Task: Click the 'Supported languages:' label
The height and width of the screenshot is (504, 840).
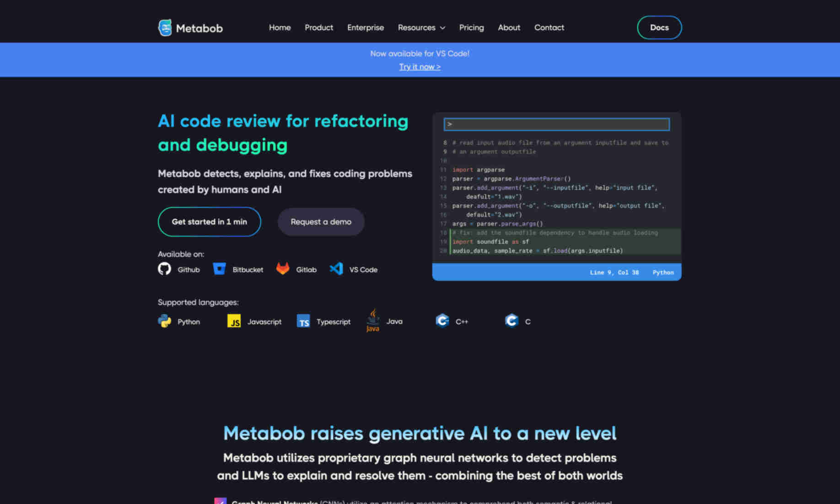Action: point(198,302)
